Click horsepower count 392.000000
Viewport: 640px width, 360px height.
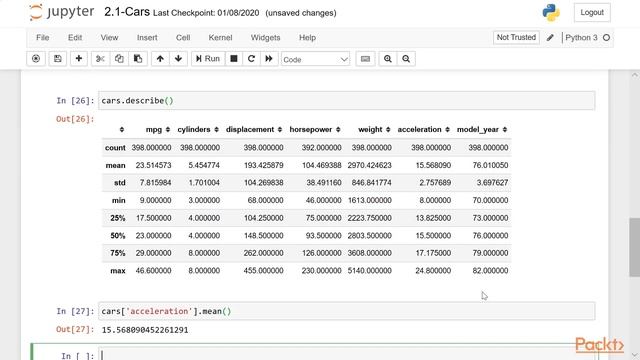321,148
